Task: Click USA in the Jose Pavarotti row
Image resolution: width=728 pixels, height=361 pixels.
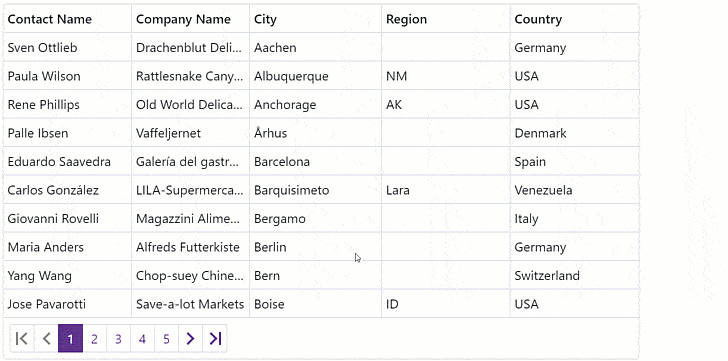Action: [574, 304]
